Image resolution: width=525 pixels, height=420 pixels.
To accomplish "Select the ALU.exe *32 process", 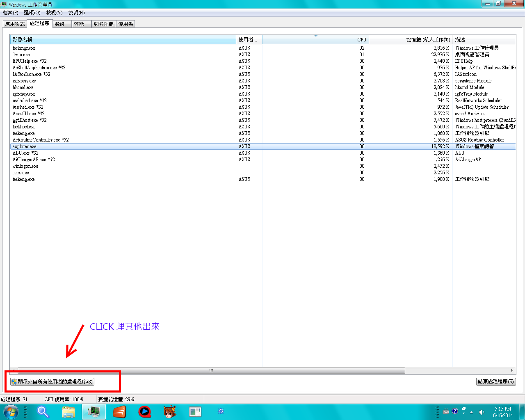I will pyautogui.click(x=263, y=153).
